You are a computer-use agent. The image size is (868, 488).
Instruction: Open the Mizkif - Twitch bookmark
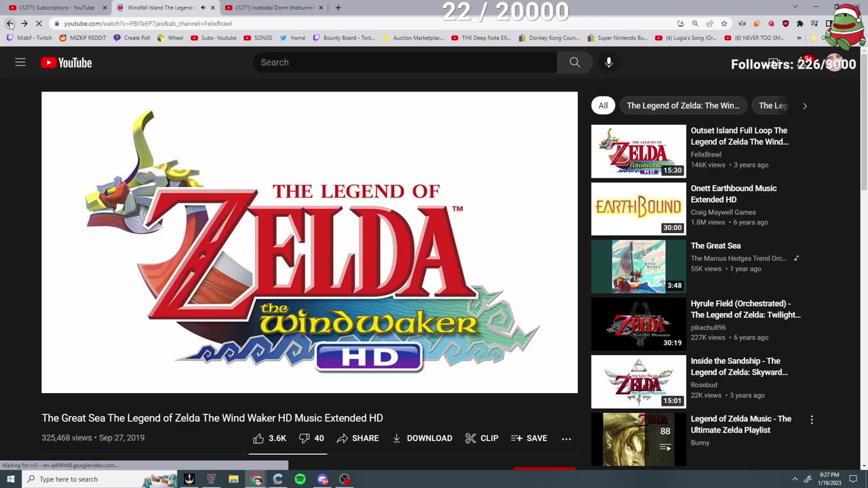29,38
